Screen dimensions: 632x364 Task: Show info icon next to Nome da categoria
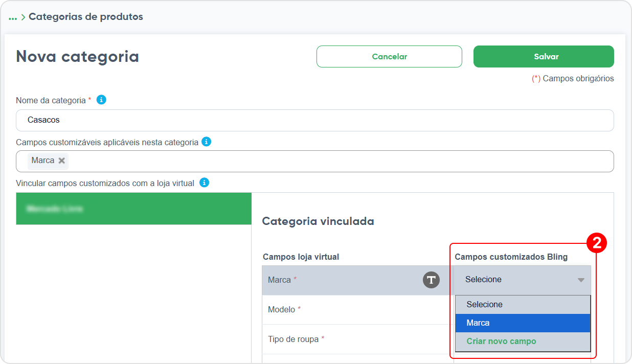[101, 100]
